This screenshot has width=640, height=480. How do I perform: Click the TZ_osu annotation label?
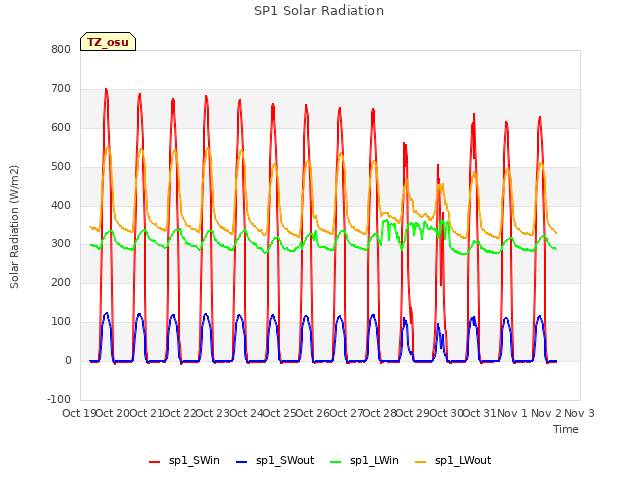point(108,42)
